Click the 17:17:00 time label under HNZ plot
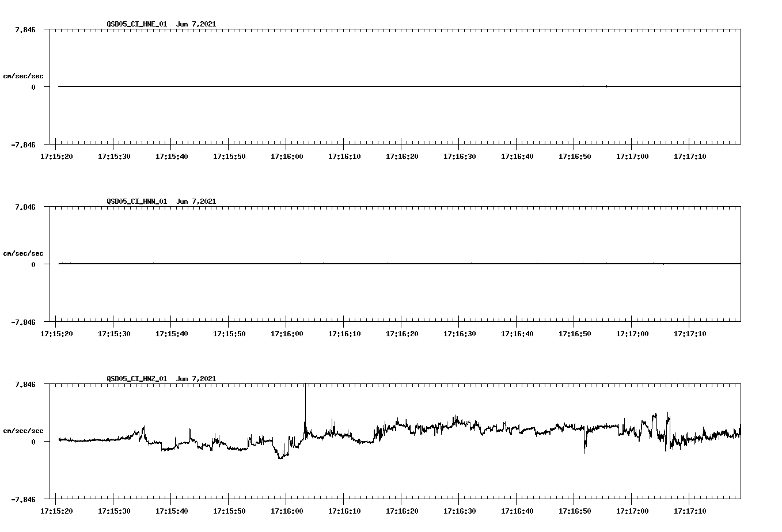Image resolution: width=782 pixels, height=532 pixels. coord(632,511)
